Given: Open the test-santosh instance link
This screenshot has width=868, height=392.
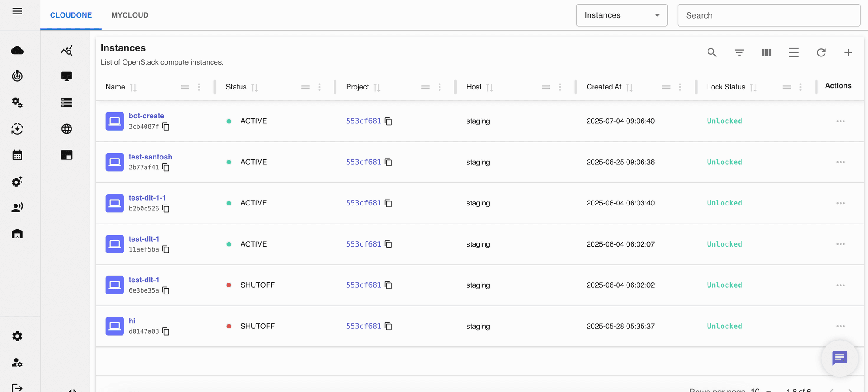Looking at the screenshot, I should [151, 157].
